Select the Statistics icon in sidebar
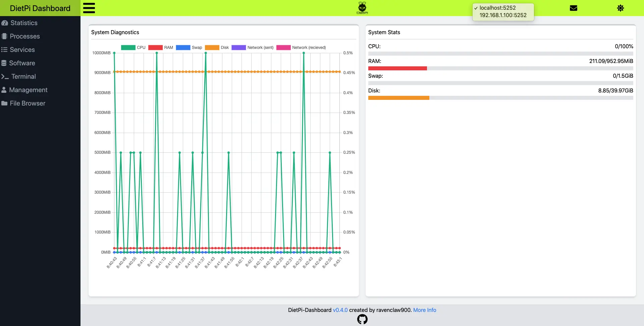644x326 pixels. (5, 23)
